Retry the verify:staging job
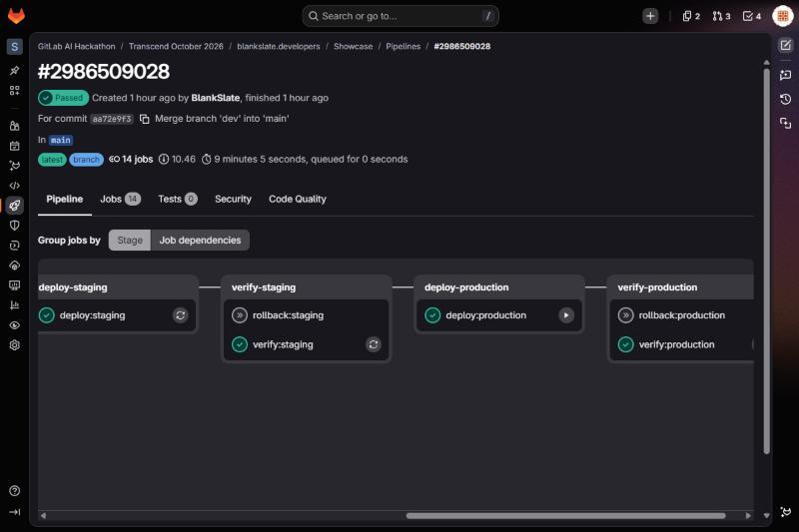 click(x=374, y=344)
